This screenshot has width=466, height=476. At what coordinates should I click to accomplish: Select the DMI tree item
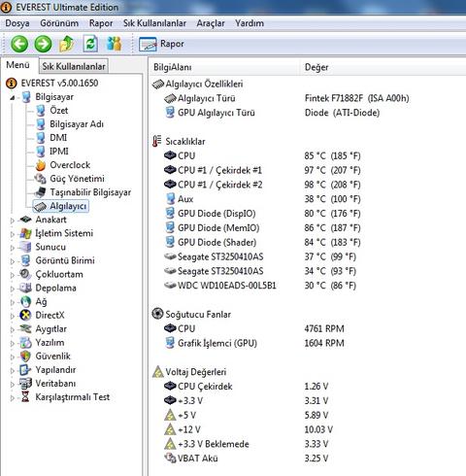pyautogui.click(x=58, y=138)
